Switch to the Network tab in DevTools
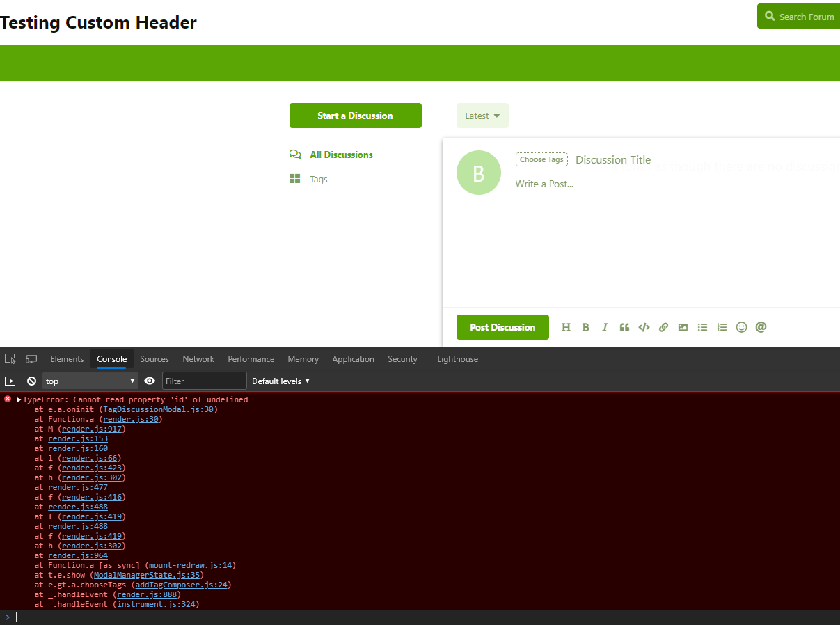 pos(198,358)
